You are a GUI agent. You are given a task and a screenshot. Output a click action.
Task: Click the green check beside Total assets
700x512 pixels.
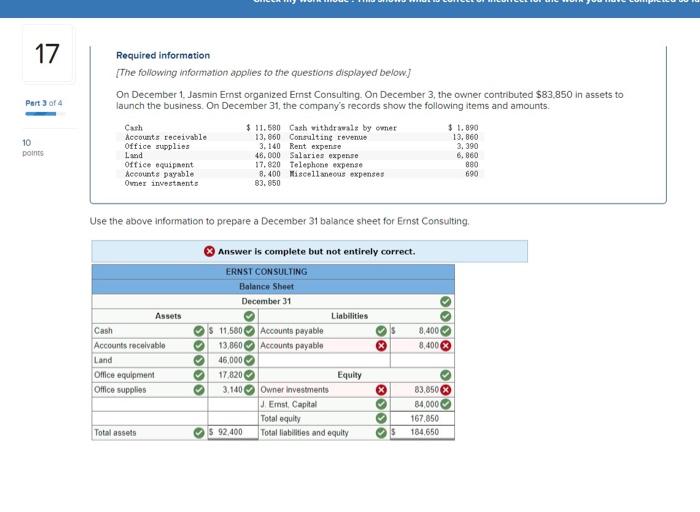[199, 433]
